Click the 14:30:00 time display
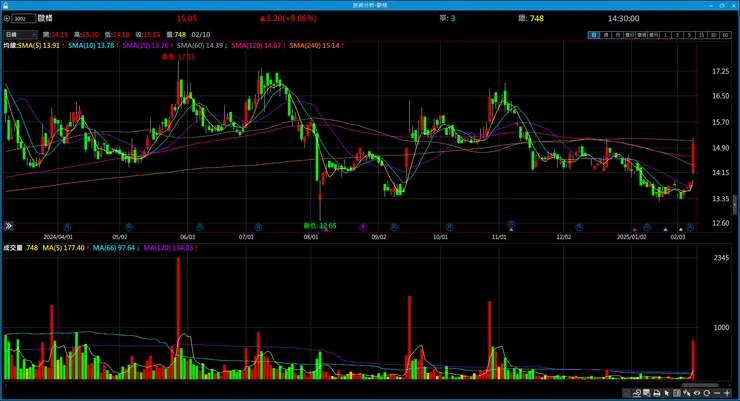 coord(623,18)
